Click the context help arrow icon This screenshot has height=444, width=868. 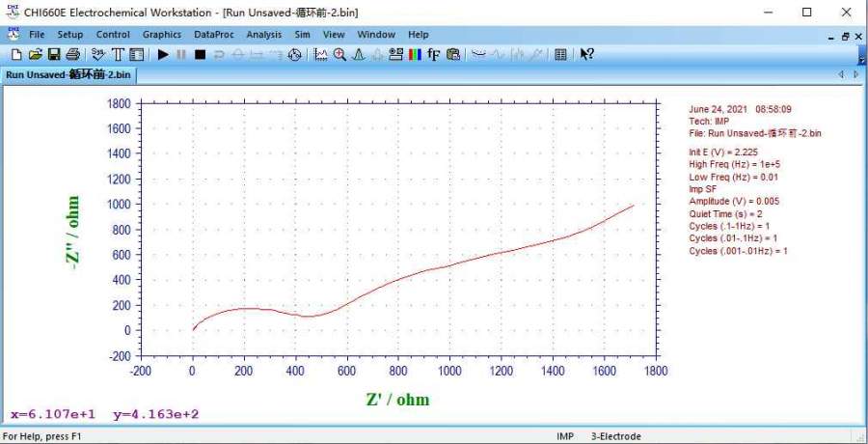[x=586, y=55]
